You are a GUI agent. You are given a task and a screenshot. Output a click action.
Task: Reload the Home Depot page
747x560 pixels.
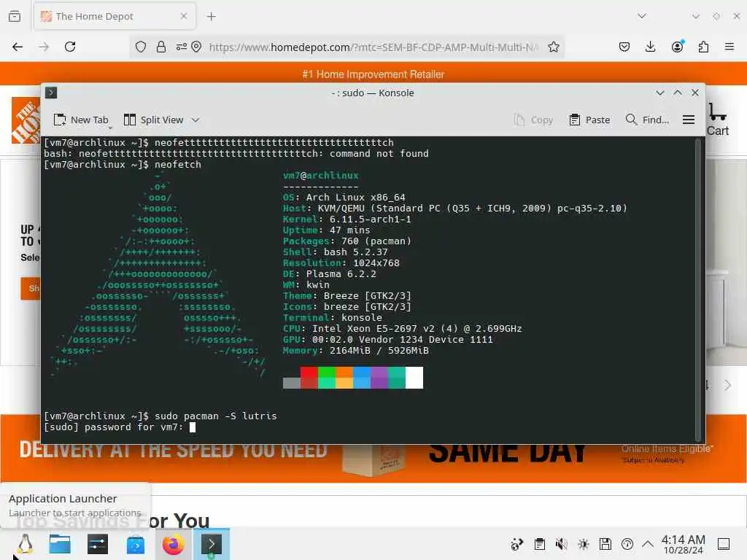[x=70, y=47]
